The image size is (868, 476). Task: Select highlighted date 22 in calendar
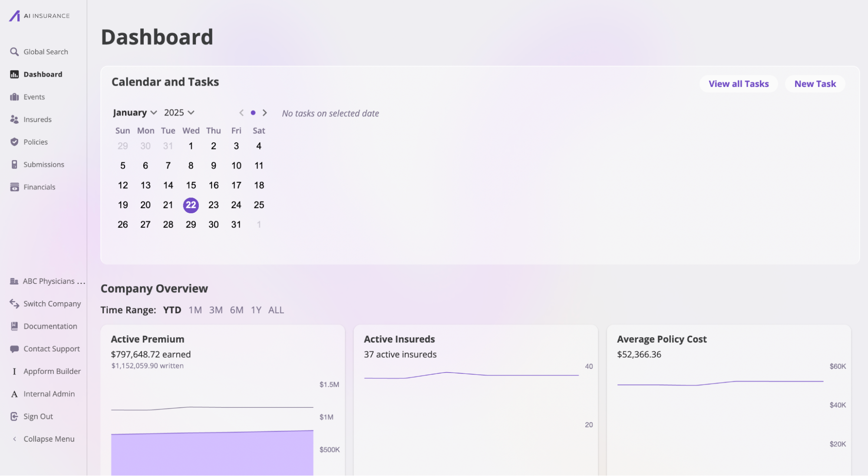(x=191, y=205)
